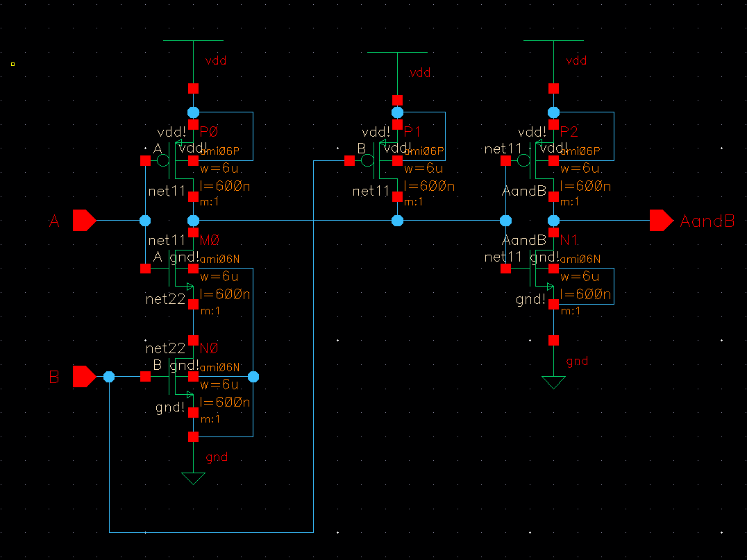Click the m:1 multiplier text of P1
The height and width of the screenshot is (560, 747).
414,202
